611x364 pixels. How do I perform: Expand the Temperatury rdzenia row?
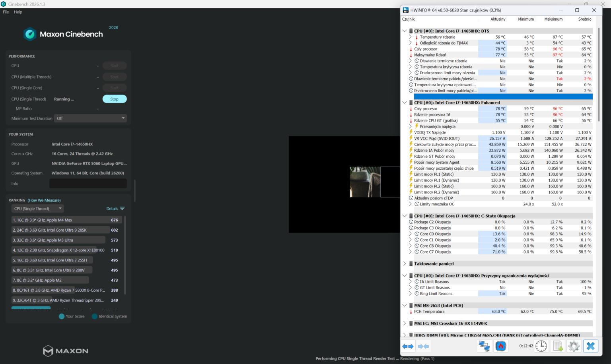click(x=410, y=37)
